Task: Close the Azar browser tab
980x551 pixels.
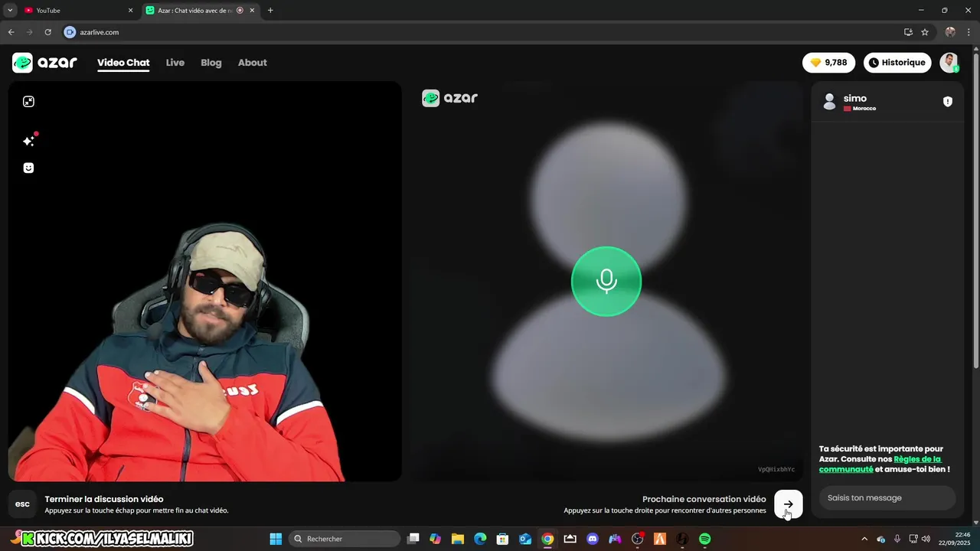Action: click(x=252, y=11)
